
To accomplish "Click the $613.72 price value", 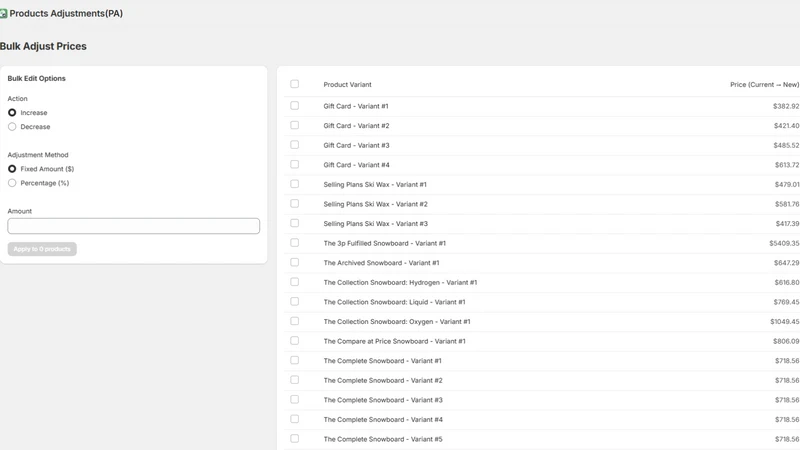I will (x=787, y=165).
